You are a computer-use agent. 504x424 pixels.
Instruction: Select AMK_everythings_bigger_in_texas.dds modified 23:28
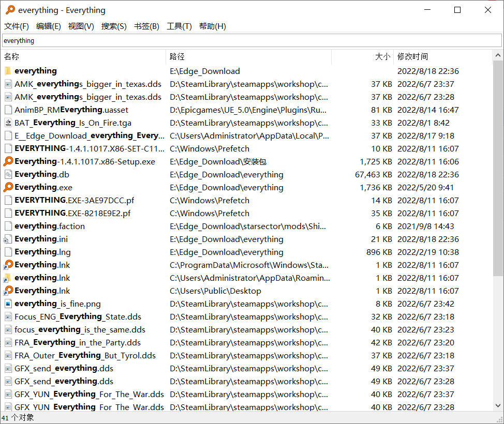point(88,97)
